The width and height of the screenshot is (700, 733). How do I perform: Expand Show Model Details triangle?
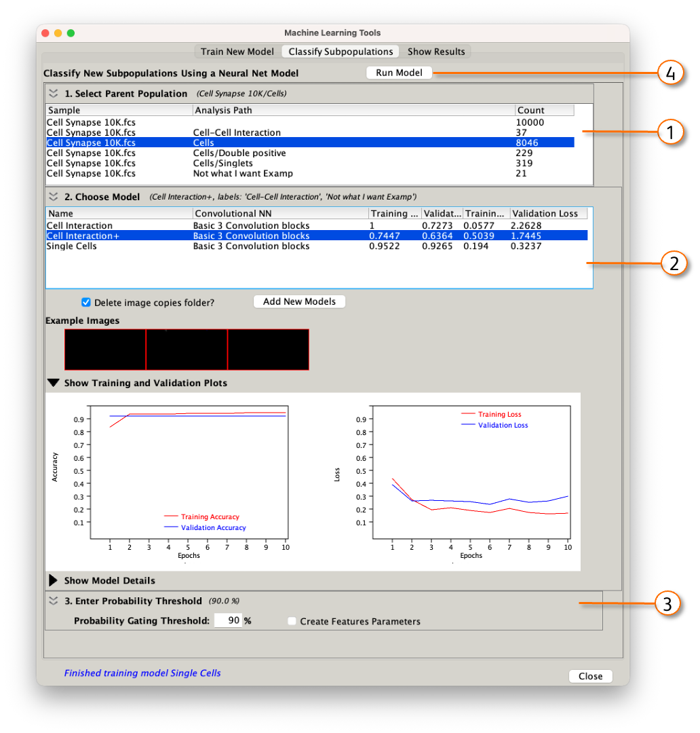(53, 580)
